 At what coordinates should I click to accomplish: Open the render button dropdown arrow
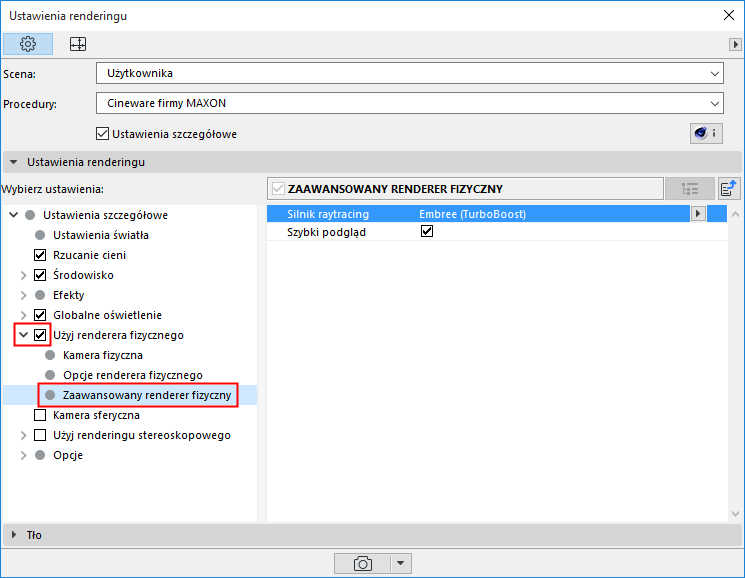click(401, 564)
